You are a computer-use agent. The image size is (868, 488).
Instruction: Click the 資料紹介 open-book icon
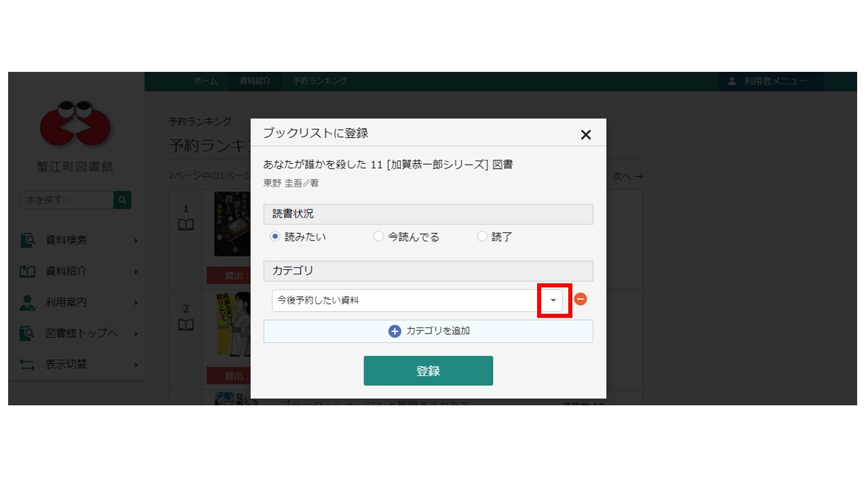pyautogui.click(x=27, y=271)
